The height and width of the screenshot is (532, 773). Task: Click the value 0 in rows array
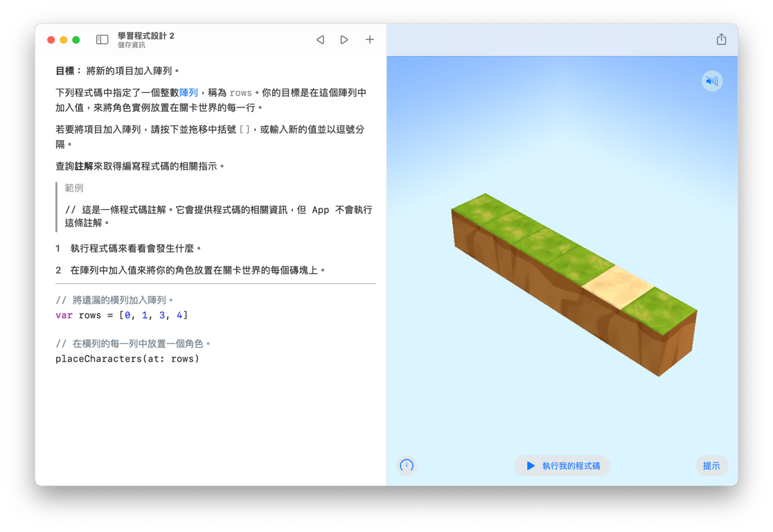[127, 315]
